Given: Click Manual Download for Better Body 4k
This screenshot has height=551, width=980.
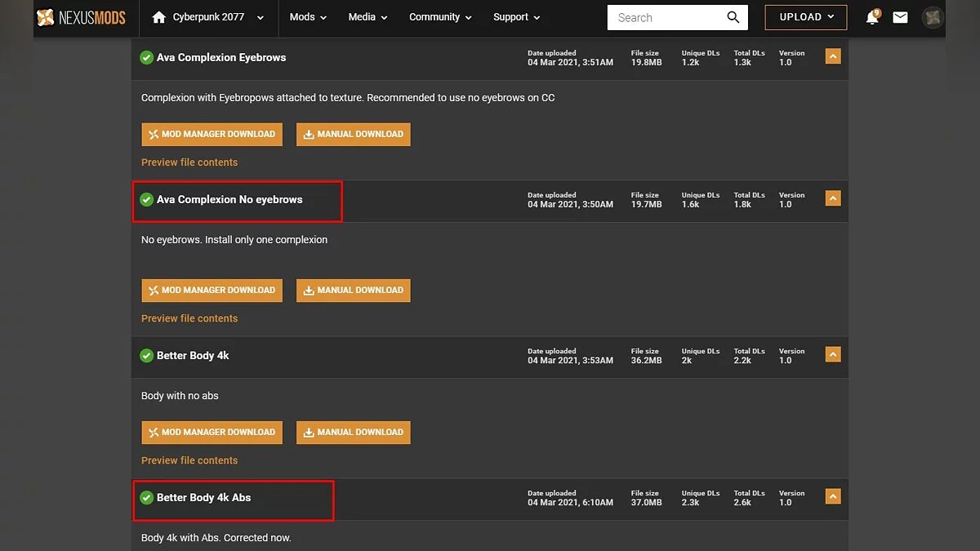Looking at the screenshot, I should click(x=353, y=433).
